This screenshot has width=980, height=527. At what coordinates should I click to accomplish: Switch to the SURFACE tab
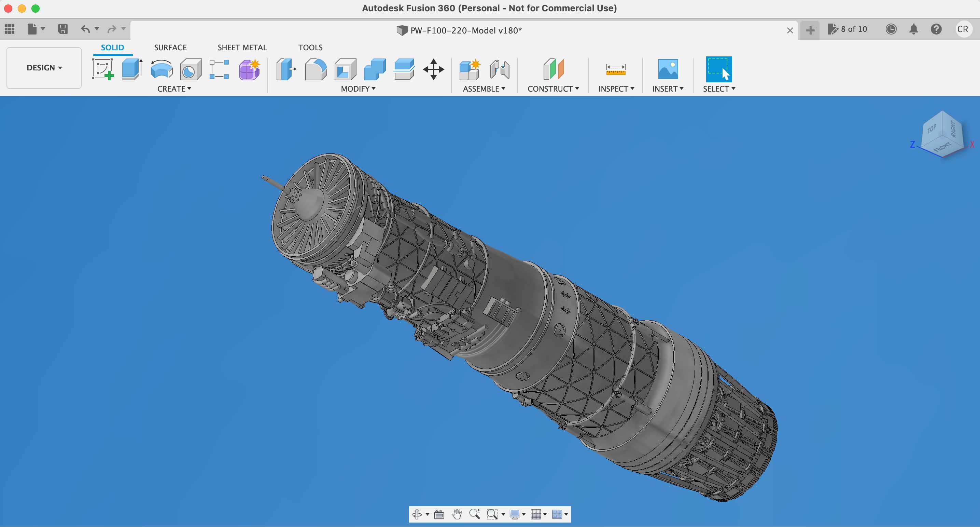170,47
